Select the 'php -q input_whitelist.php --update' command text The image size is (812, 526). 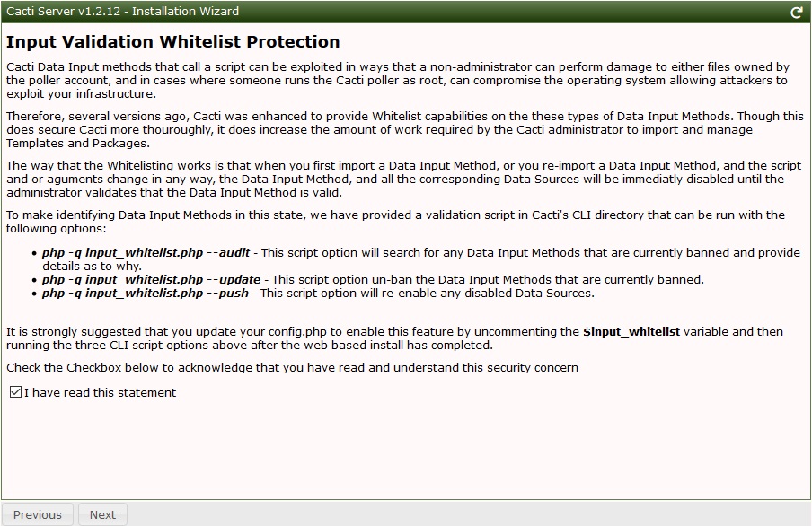click(151, 279)
